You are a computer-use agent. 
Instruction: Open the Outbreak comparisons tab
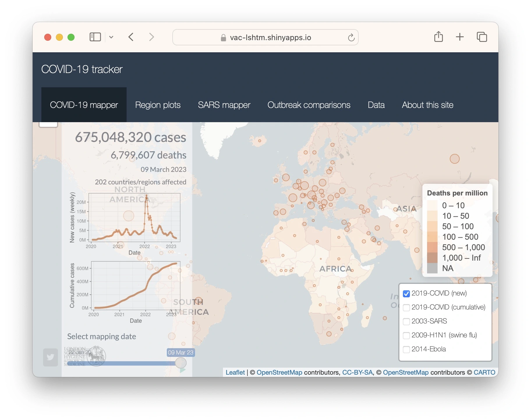click(309, 105)
